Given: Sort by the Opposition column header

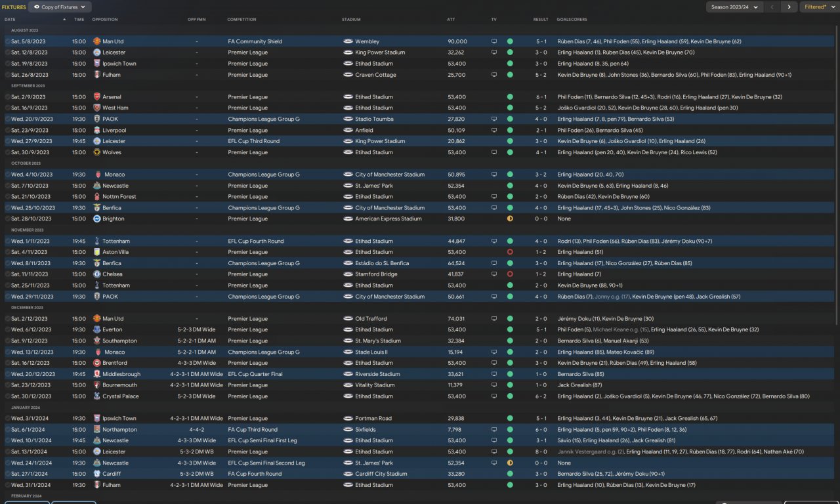Looking at the screenshot, I should click(105, 20).
